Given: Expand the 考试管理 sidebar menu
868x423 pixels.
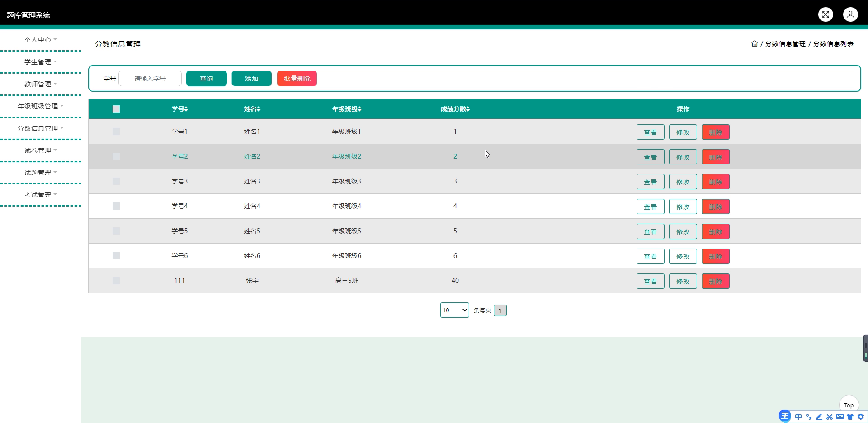Looking at the screenshot, I should 41,195.
